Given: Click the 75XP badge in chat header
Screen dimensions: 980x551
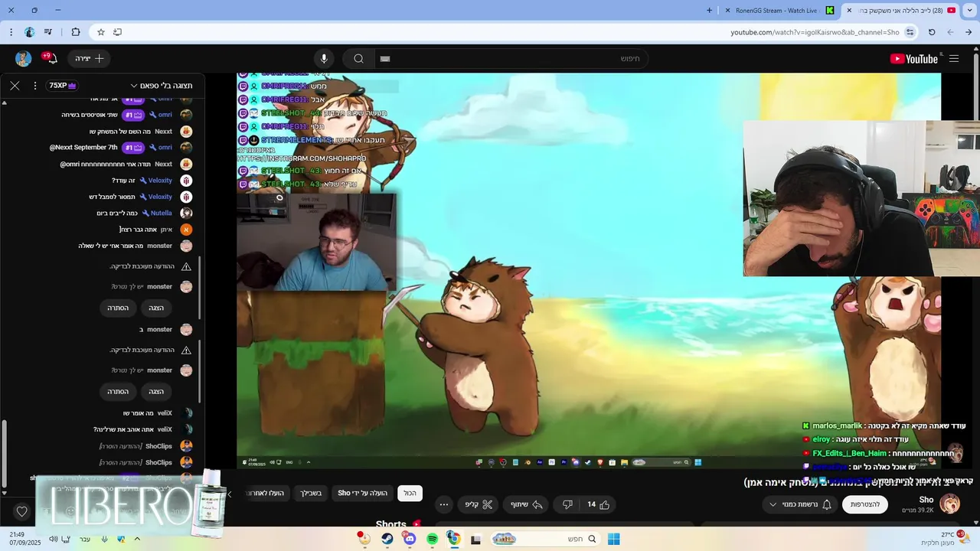Looking at the screenshot, I should [63, 86].
